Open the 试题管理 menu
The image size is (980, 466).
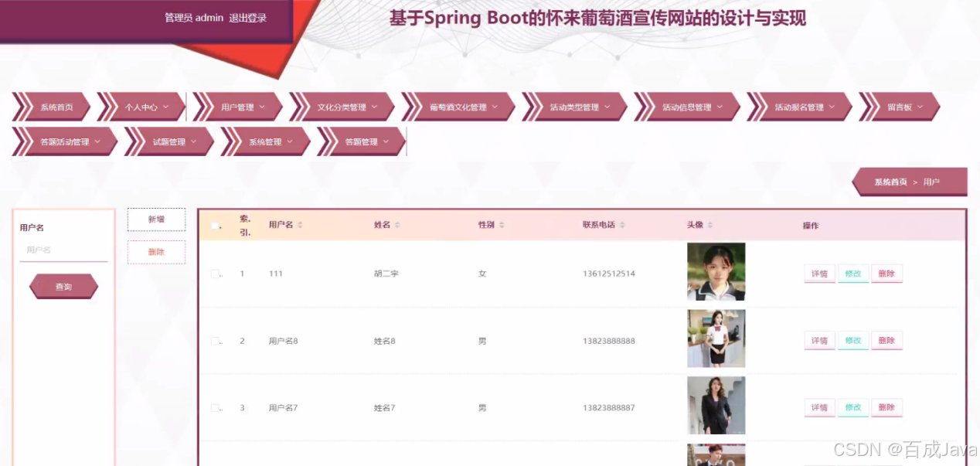pos(169,141)
